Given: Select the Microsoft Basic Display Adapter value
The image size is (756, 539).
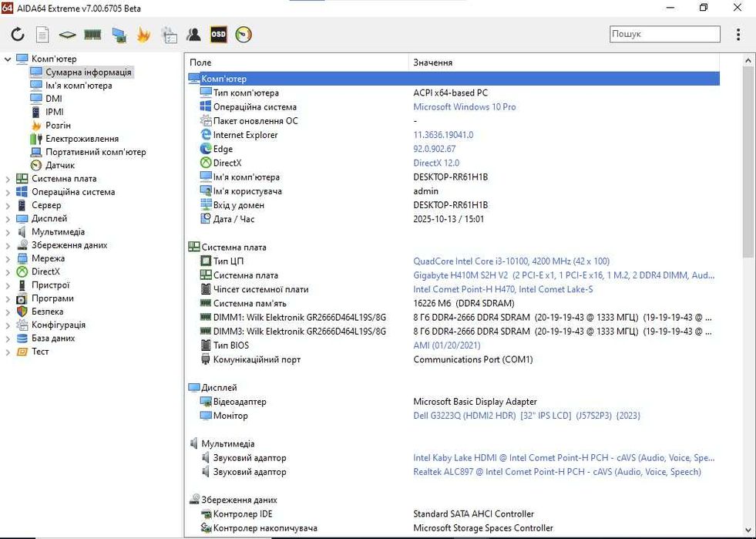Looking at the screenshot, I should tap(475, 402).
